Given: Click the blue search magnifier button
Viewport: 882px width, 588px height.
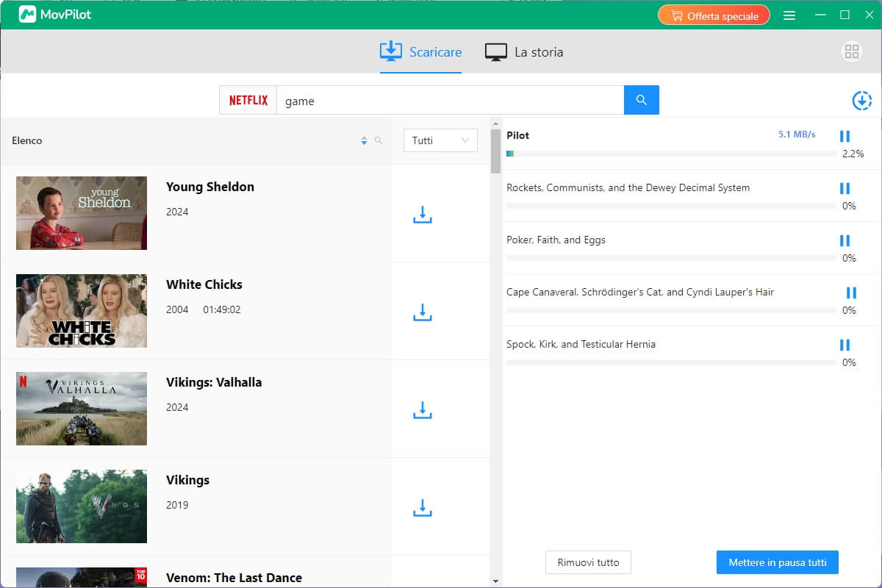Looking at the screenshot, I should pyautogui.click(x=641, y=100).
